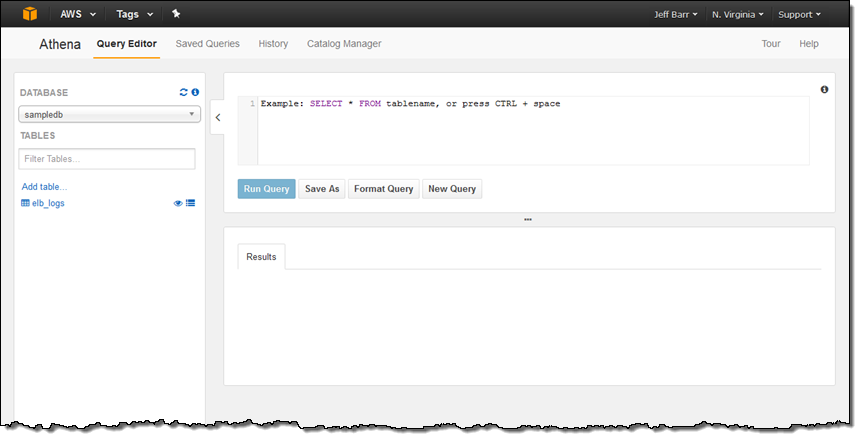This screenshot has height=439, width=860.
Task: Click the Run Query button
Action: point(267,189)
